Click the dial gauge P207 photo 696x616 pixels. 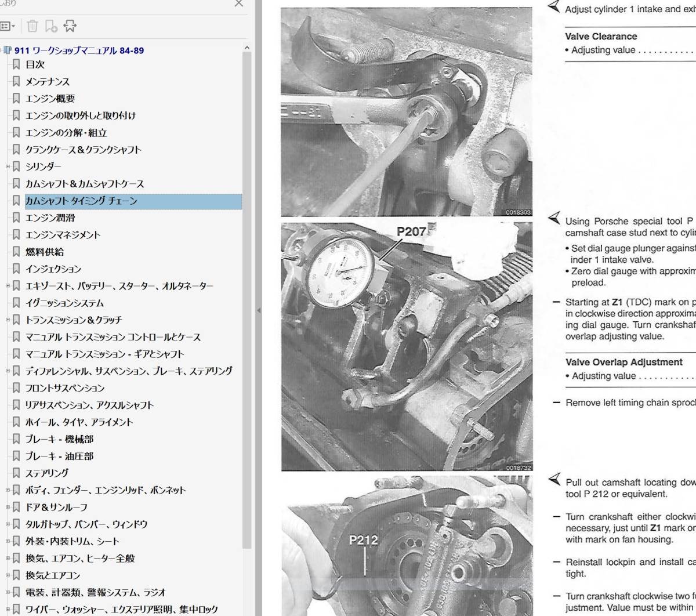407,346
